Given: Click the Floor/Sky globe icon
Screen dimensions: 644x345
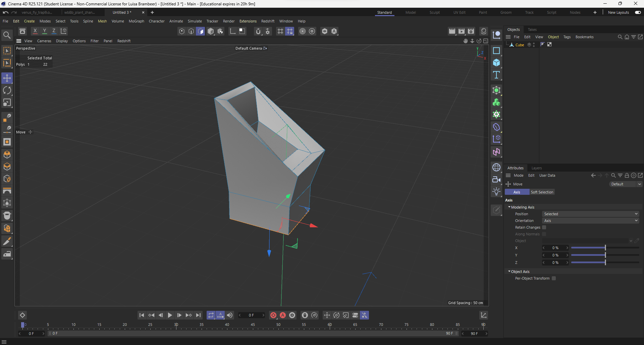Looking at the screenshot, I should coord(496,167).
